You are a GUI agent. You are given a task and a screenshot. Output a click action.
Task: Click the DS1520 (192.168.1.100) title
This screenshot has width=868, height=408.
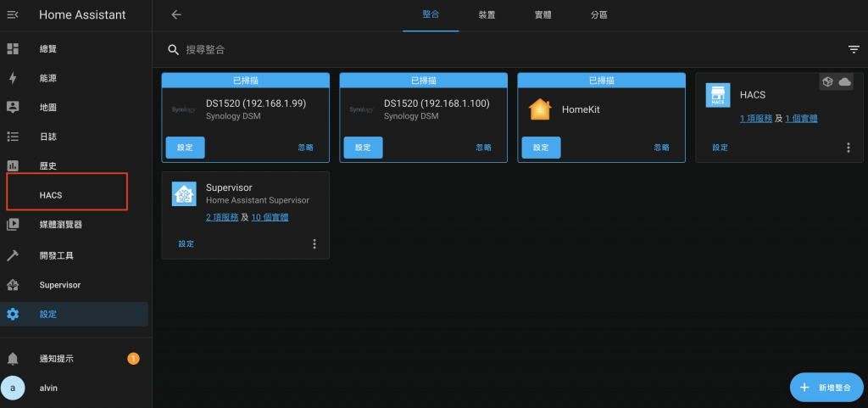[x=437, y=103]
